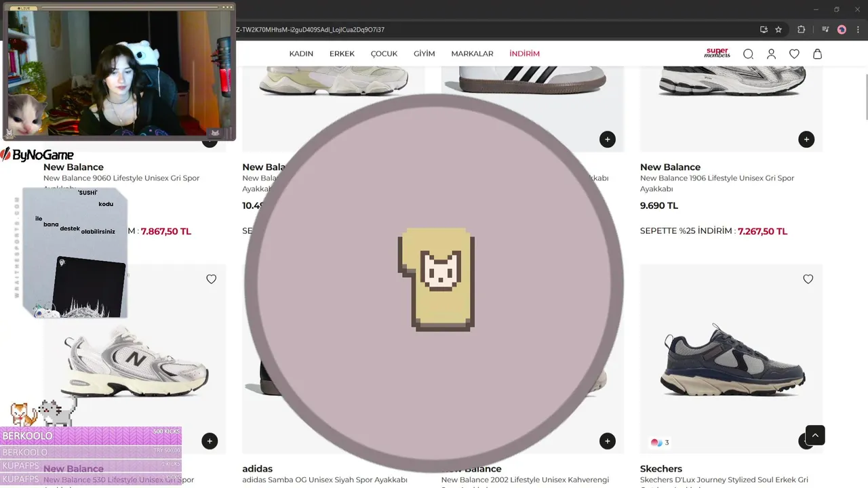Open the browser extensions puzzle icon
Image resolution: width=868 pixels, height=488 pixels.
pyautogui.click(x=801, y=30)
